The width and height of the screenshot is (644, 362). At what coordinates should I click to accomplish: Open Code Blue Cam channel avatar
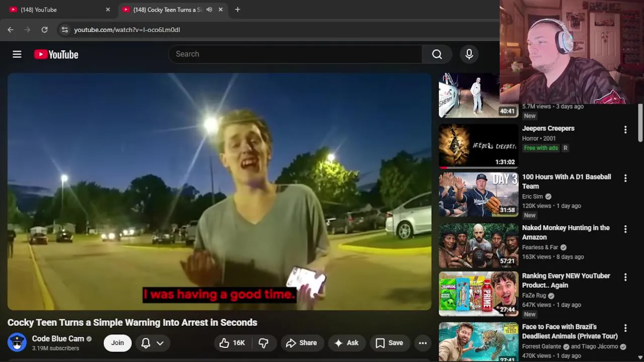(x=17, y=343)
